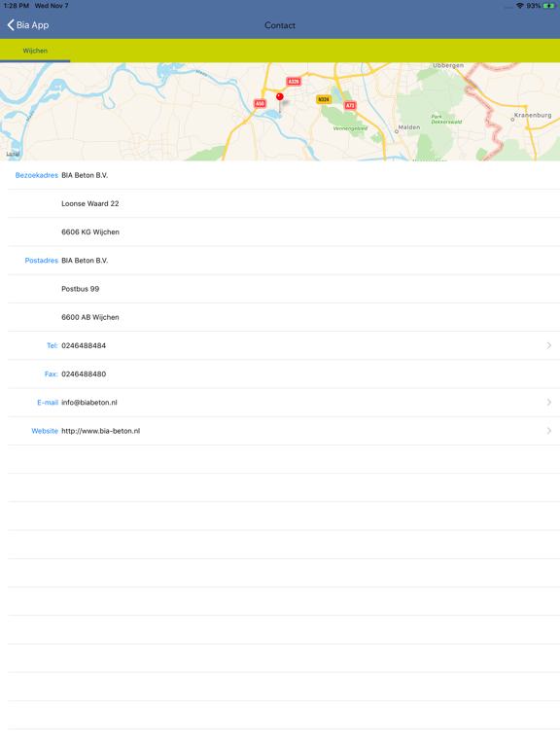Viewport: 560px width, 747px height.
Task: Open chevron on the E-mail row
Action: coord(549,402)
